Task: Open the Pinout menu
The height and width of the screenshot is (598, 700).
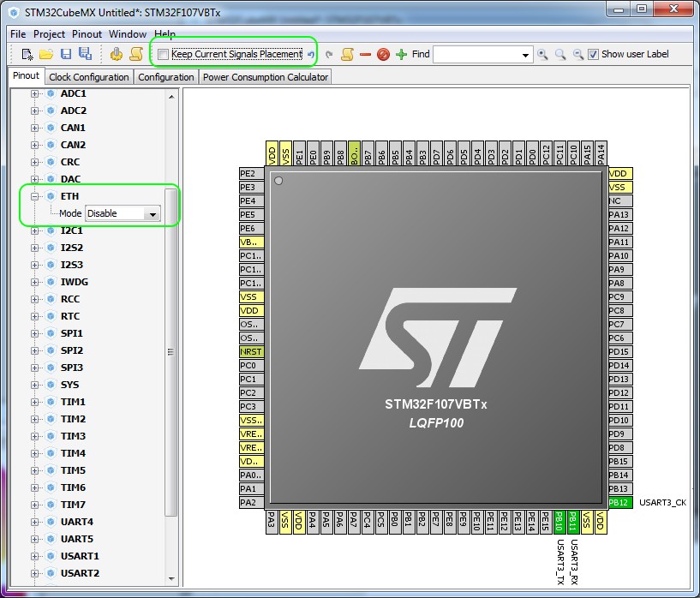Action: tap(87, 34)
